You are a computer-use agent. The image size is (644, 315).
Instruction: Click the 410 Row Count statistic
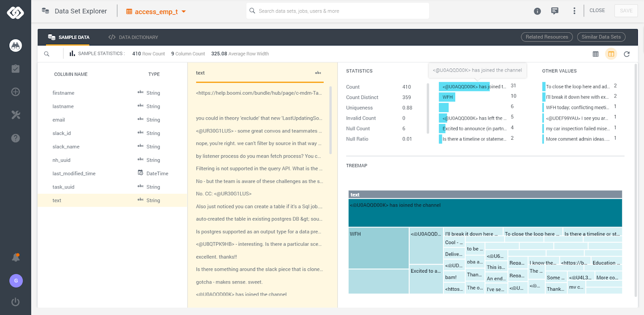point(149,54)
